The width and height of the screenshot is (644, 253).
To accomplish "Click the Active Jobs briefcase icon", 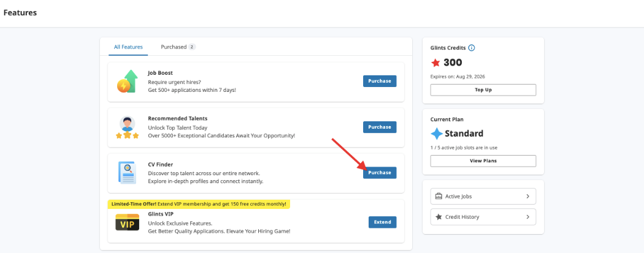I will (439, 197).
